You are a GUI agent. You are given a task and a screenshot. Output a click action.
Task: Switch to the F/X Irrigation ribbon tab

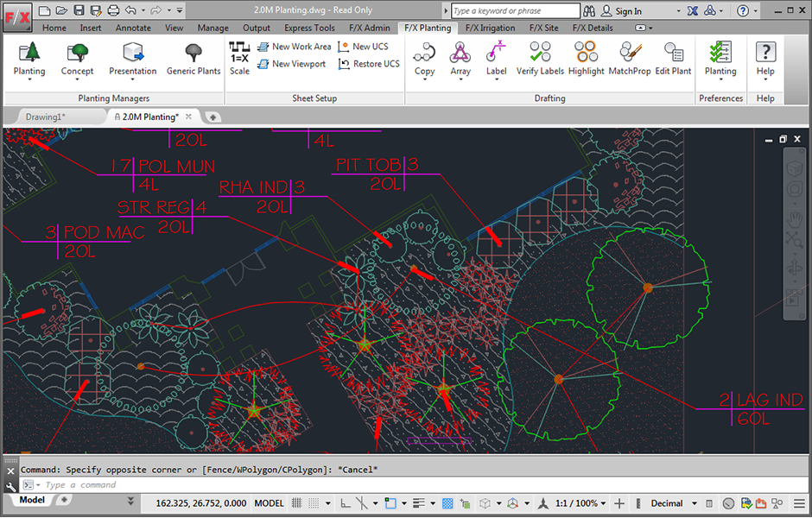coord(490,28)
